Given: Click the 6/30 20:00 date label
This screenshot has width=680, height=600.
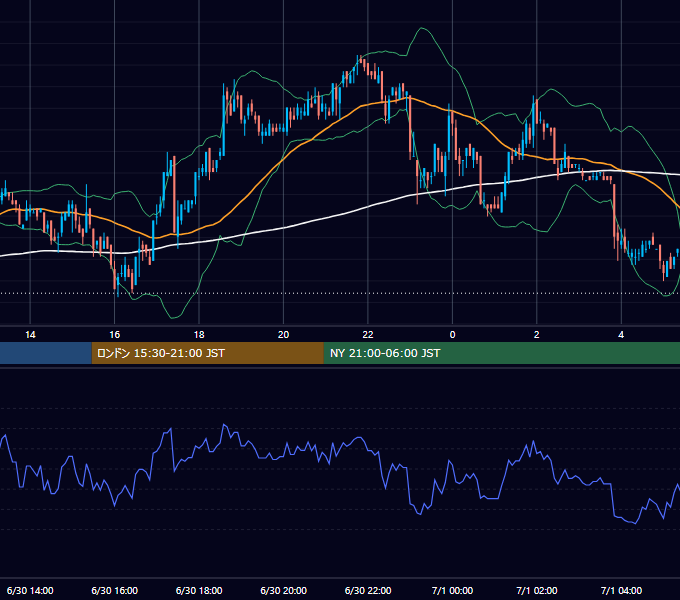Looking at the screenshot, I should coord(283,590).
